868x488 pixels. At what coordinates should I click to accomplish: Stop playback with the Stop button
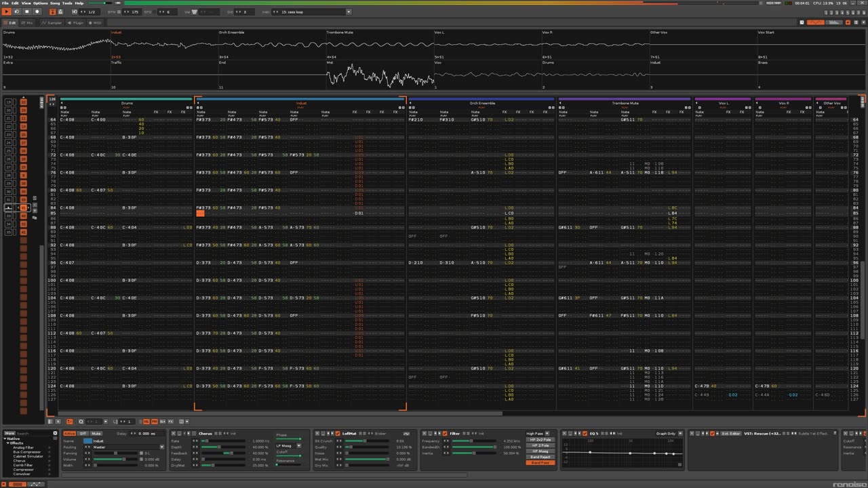pyautogui.click(x=27, y=12)
